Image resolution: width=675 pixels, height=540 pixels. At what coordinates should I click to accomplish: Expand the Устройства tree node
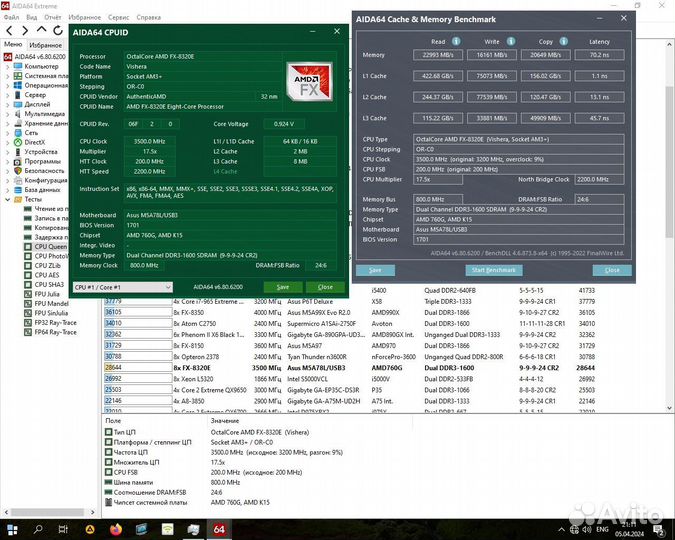click(7, 152)
